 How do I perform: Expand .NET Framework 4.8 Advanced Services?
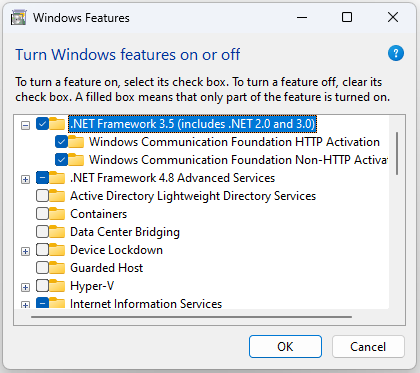point(25,180)
